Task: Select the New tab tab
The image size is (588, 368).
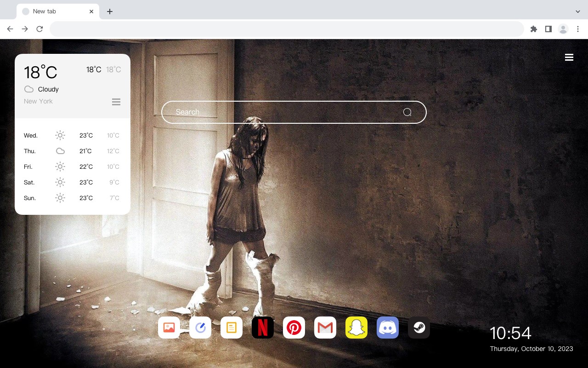Action: coord(58,11)
